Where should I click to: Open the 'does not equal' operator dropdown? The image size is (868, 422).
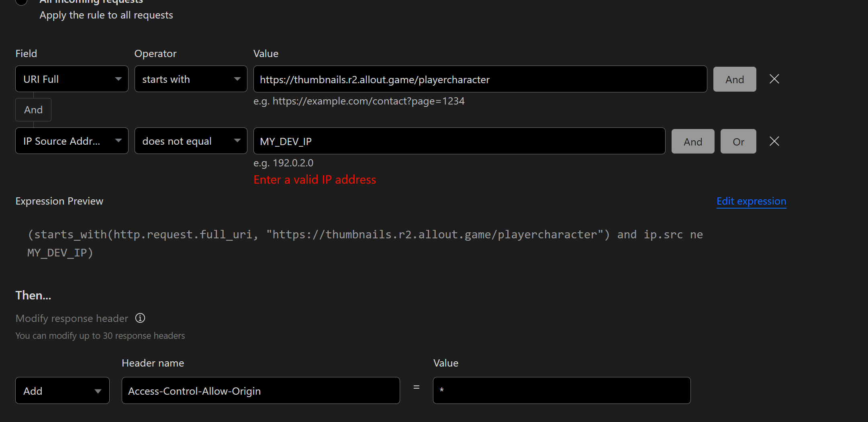[191, 141]
